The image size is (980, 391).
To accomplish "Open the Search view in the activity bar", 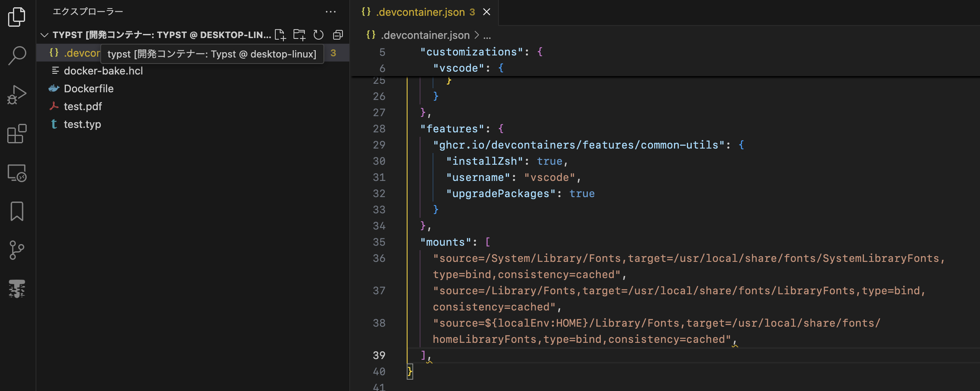I will tap(17, 55).
